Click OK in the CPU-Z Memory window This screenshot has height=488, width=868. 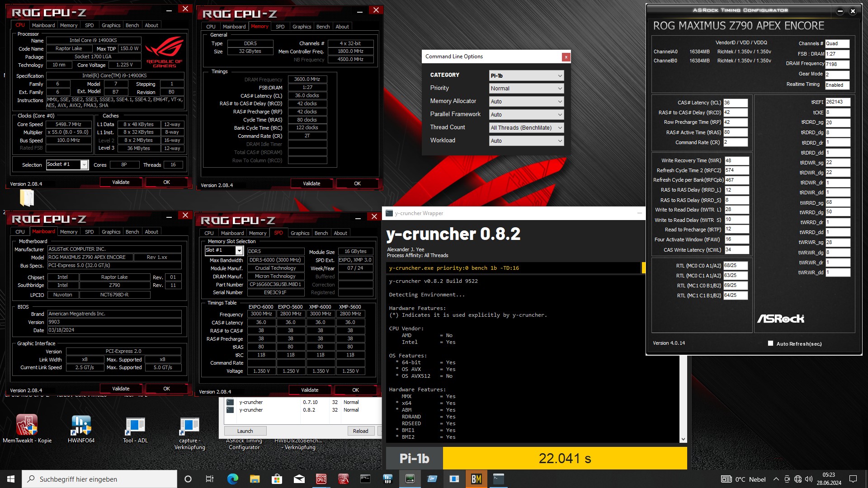tap(357, 183)
